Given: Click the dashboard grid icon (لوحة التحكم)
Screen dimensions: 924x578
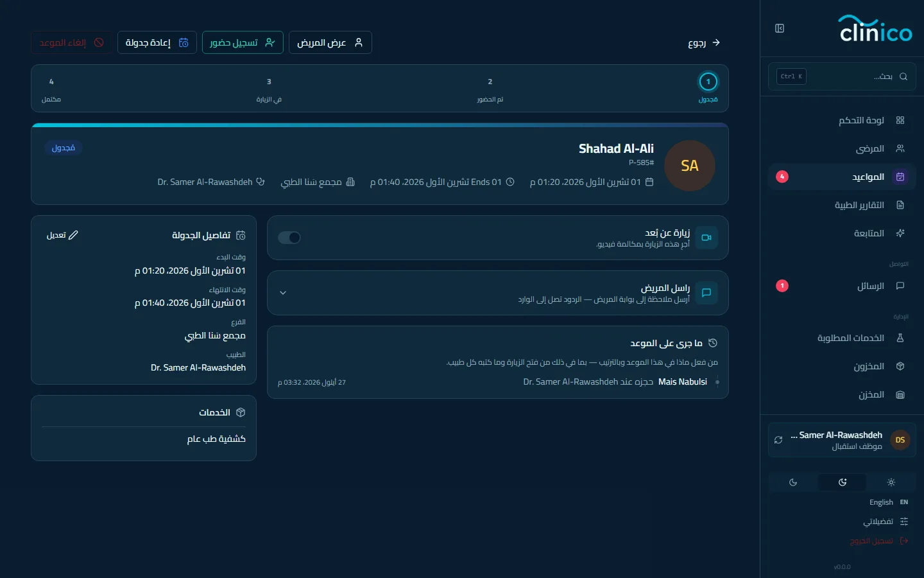Looking at the screenshot, I should [900, 120].
